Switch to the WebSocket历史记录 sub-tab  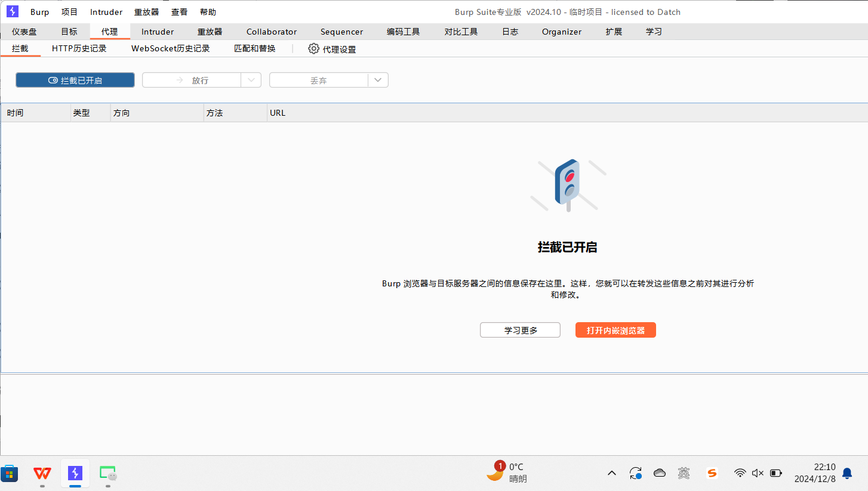click(171, 48)
